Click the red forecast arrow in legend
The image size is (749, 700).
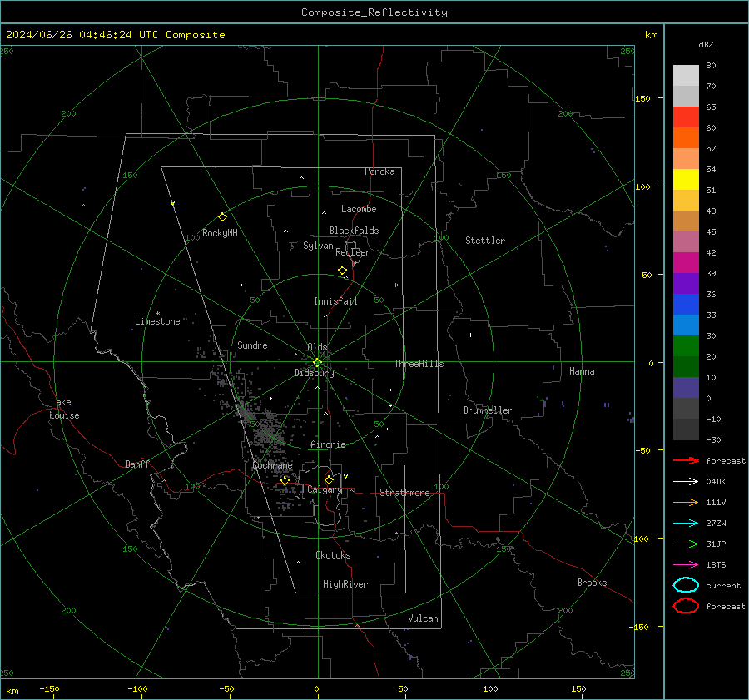[686, 460]
